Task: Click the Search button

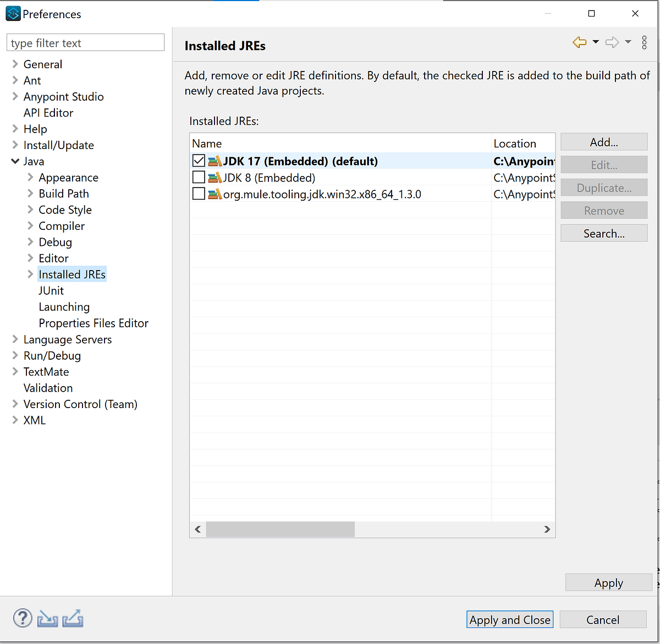Action: 603,233
